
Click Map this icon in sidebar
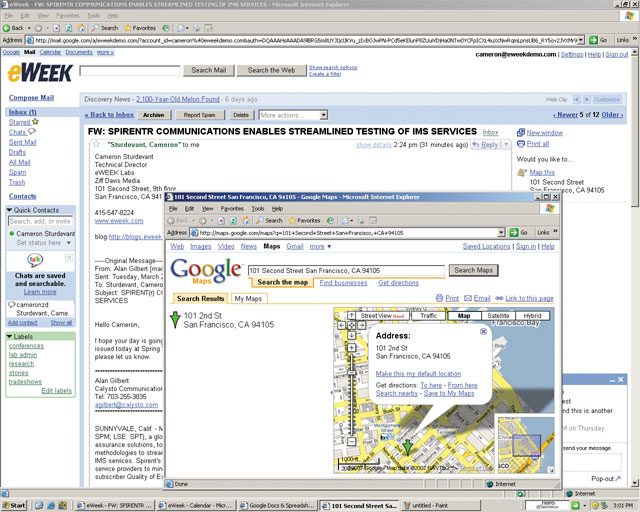522,172
